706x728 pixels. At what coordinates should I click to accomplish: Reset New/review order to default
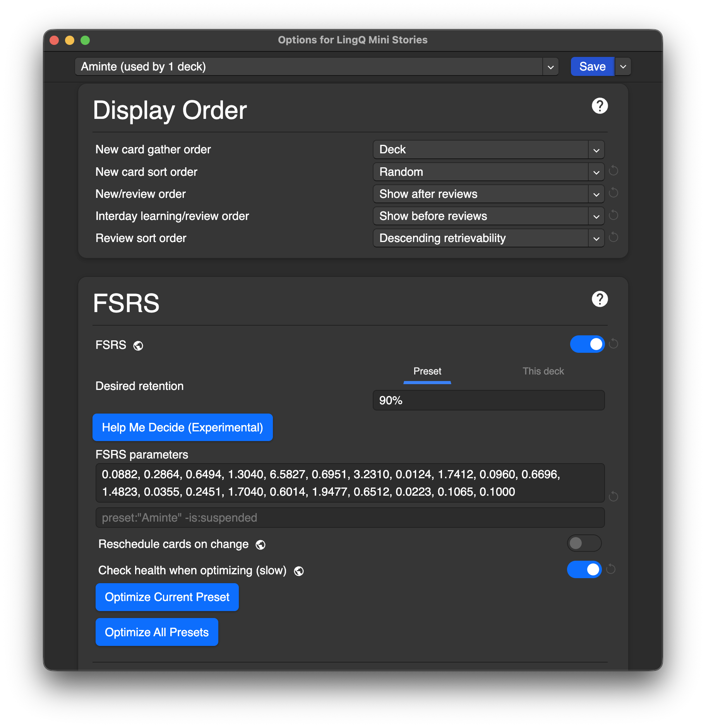click(x=613, y=193)
